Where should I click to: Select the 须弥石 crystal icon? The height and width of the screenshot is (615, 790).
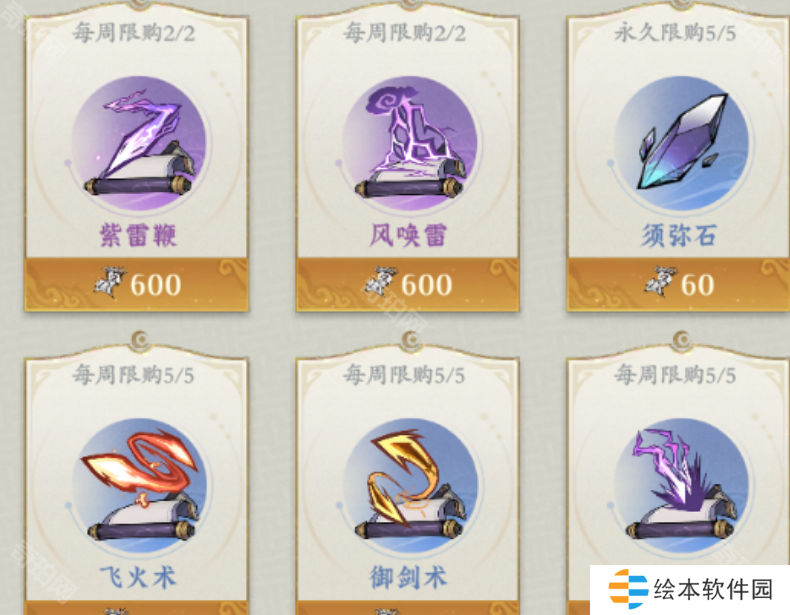[x=681, y=143]
